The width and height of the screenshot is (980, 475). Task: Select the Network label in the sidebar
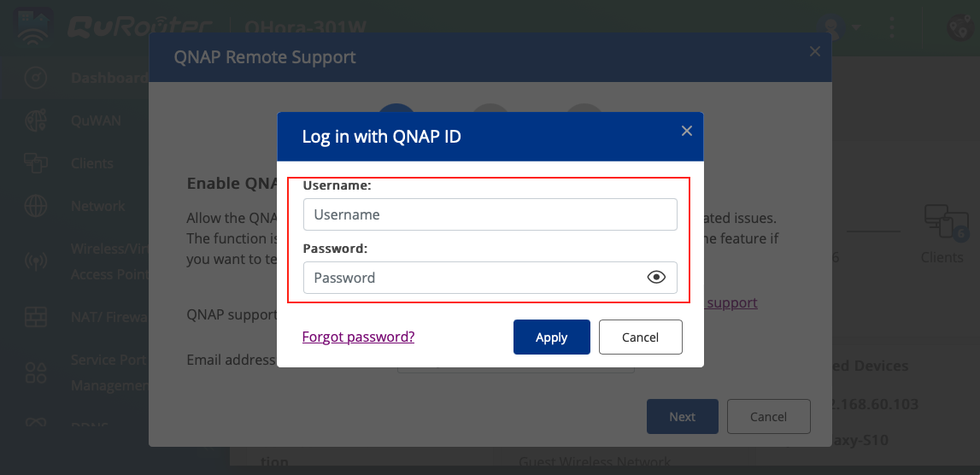(x=98, y=206)
